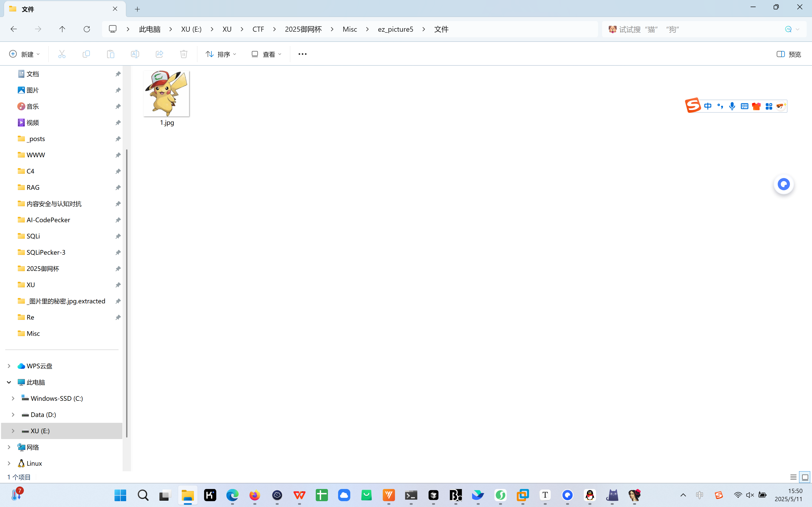Unpin the C4 folder pin icon

point(118,171)
